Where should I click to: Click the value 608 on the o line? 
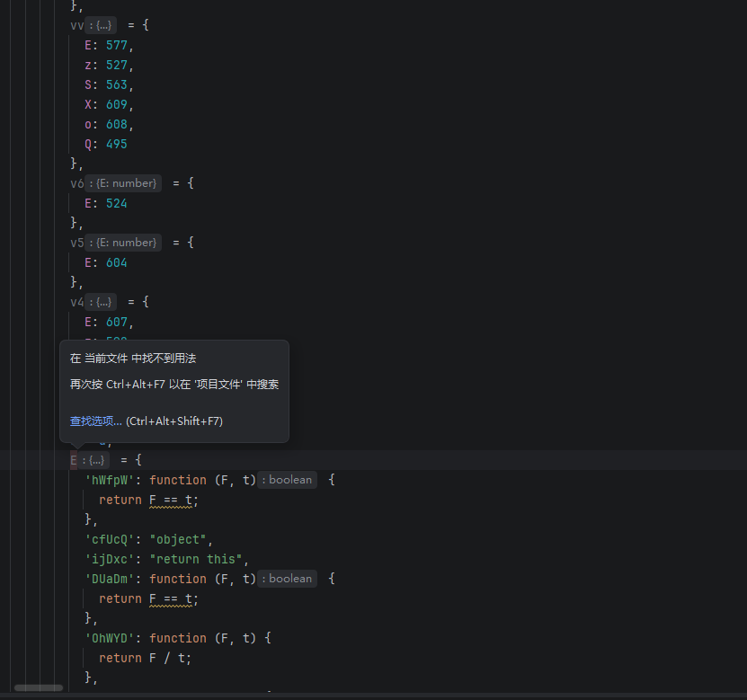coord(117,124)
